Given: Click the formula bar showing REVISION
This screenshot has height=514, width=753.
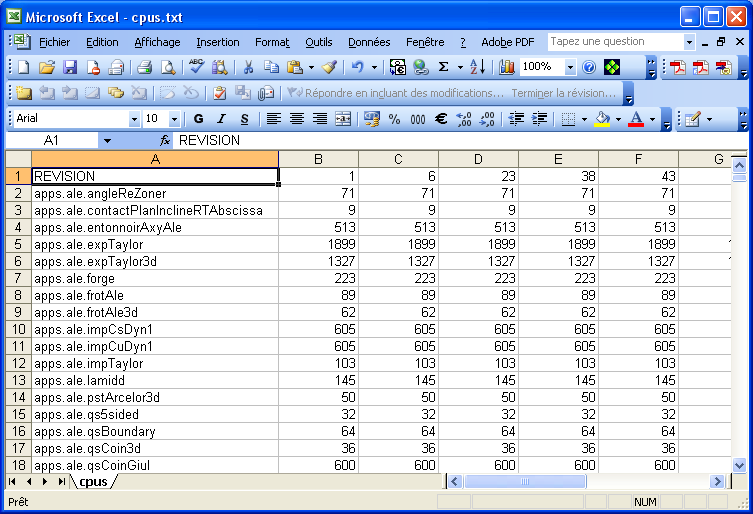Looking at the screenshot, I should point(461,140).
